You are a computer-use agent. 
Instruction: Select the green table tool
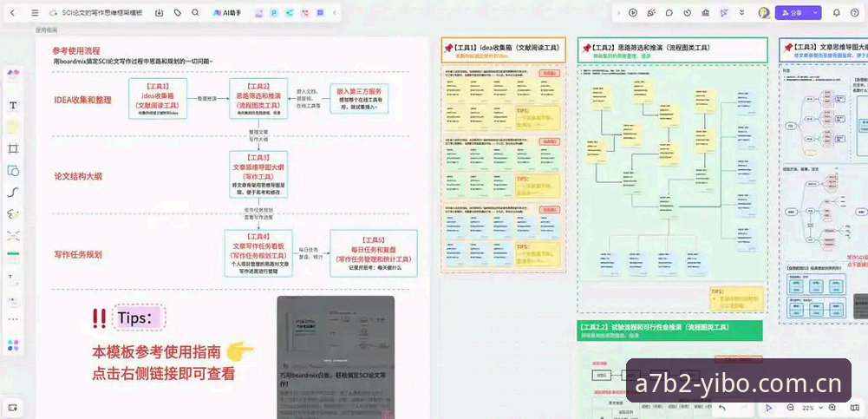point(13,258)
